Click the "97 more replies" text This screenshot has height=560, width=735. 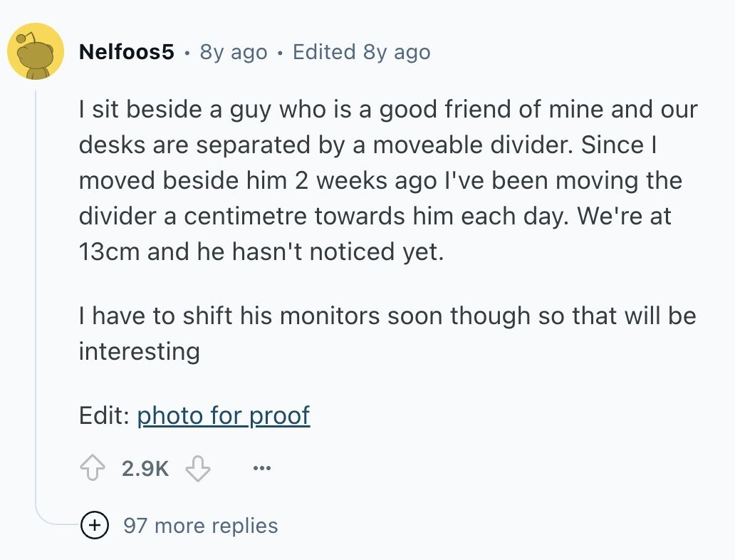coord(200,526)
